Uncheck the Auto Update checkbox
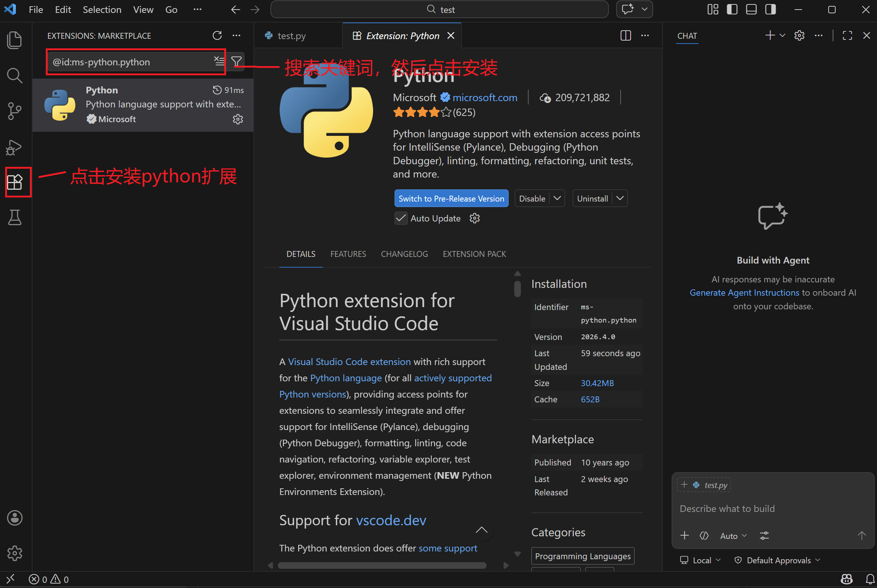This screenshot has width=877, height=588. pyautogui.click(x=400, y=218)
